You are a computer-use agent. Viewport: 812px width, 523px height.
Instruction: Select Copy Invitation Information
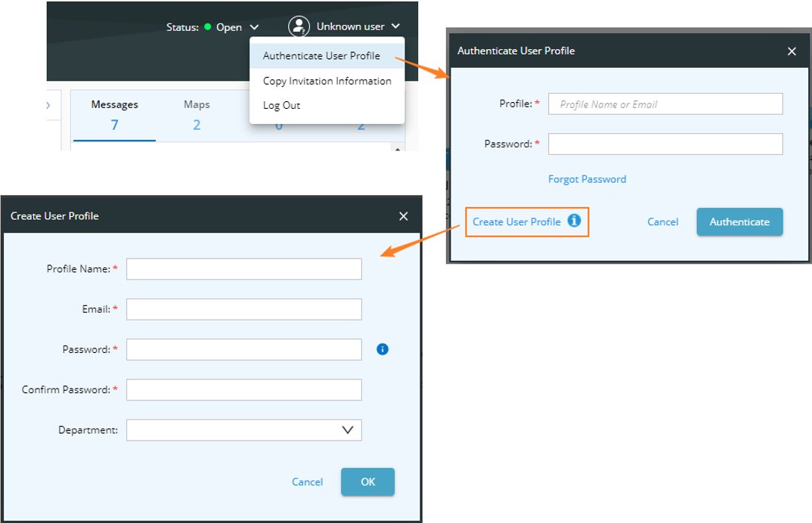pos(327,81)
